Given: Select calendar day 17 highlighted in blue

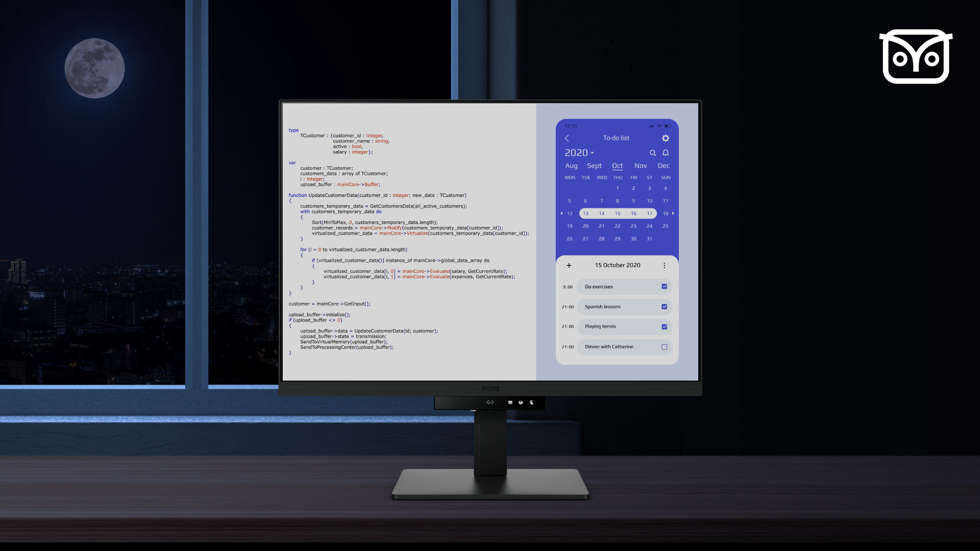Looking at the screenshot, I should pyautogui.click(x=650, y=213).
